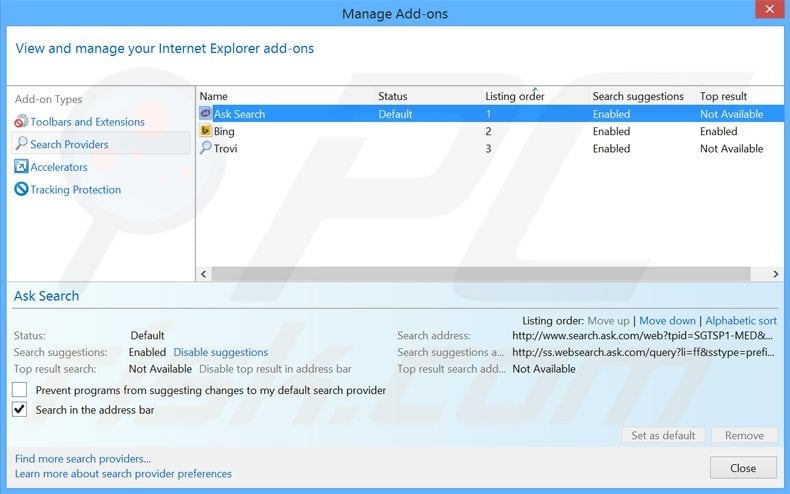Click the Remove button
The height and width of the screenshot is (494, 790).
[744, 435]
